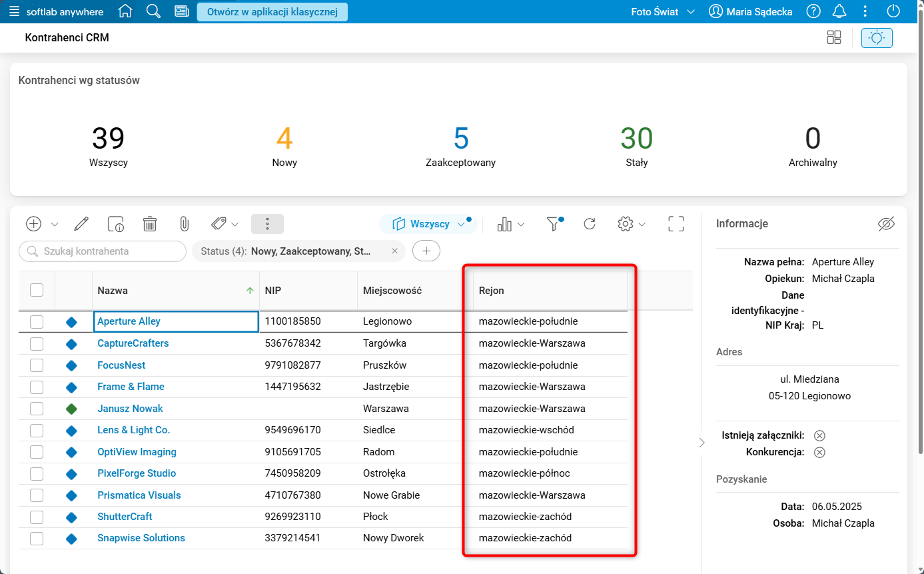Refresh the contractor list
The image size is (924, 574).
point(590,224)
